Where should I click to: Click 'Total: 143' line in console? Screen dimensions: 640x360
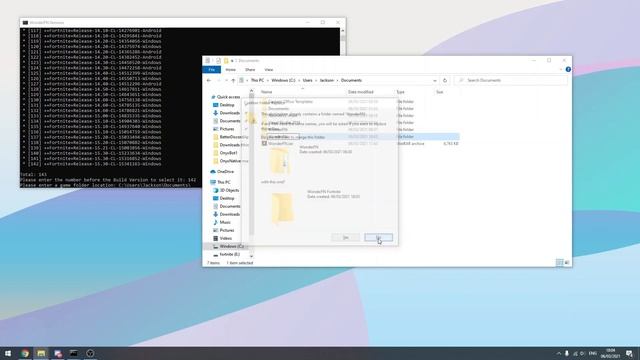pos(33,175)
